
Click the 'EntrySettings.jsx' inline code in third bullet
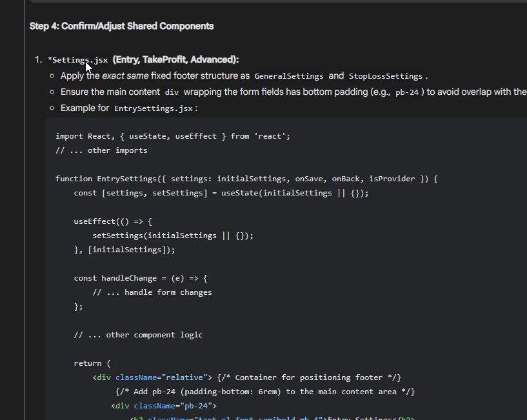point(154,108)
